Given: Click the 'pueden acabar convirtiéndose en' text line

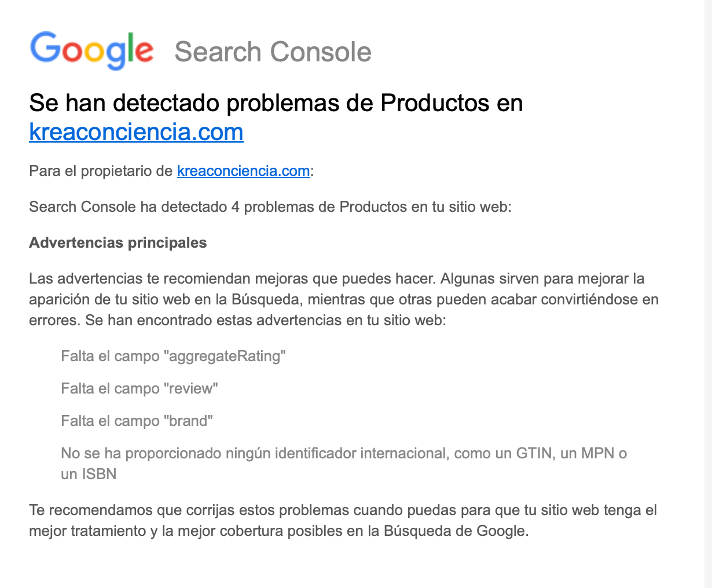Looking at the screenshot, I should pyautogui.click(x=344, y=300).
